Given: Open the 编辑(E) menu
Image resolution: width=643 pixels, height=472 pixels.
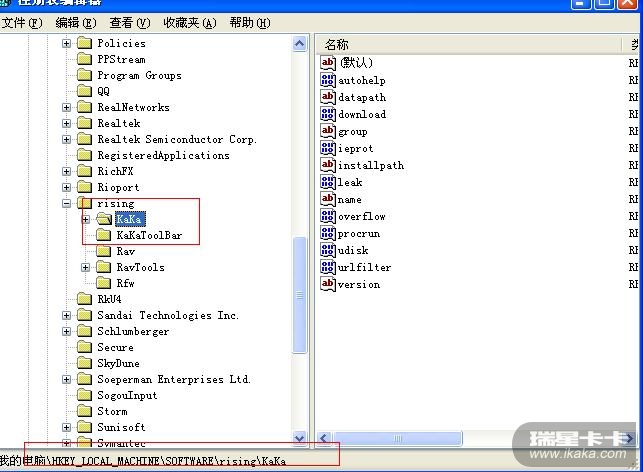Looking at the screenshot, I should (x=76, y=23).
